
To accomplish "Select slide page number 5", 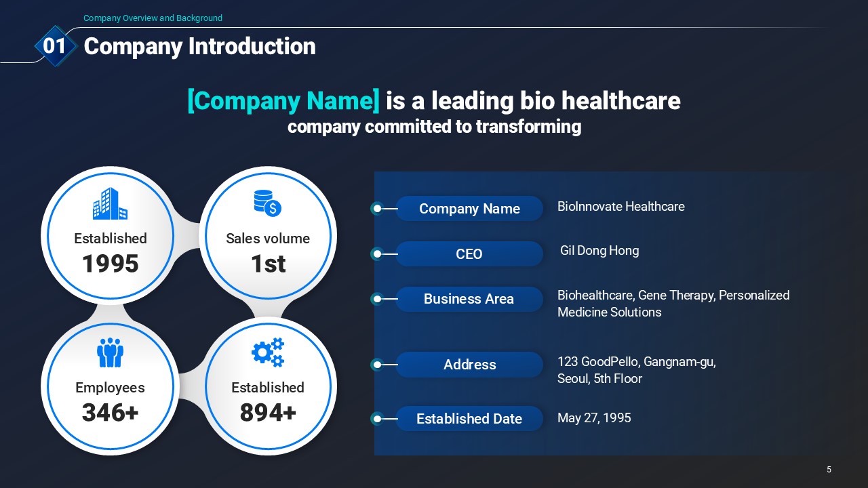I will tap(829, 470).
